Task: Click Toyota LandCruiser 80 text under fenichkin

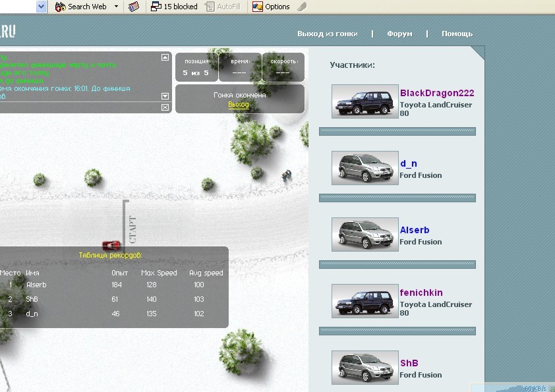Action: (436, 308)
